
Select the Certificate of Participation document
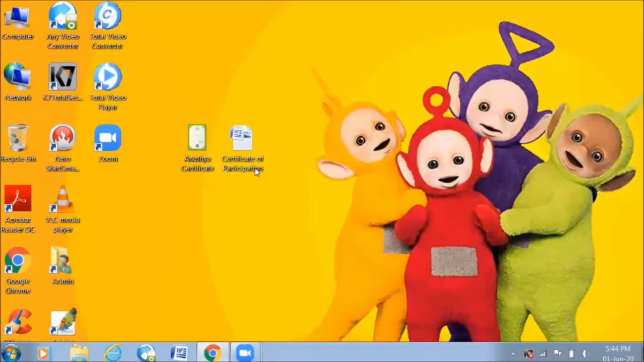(x=243, y=148)
